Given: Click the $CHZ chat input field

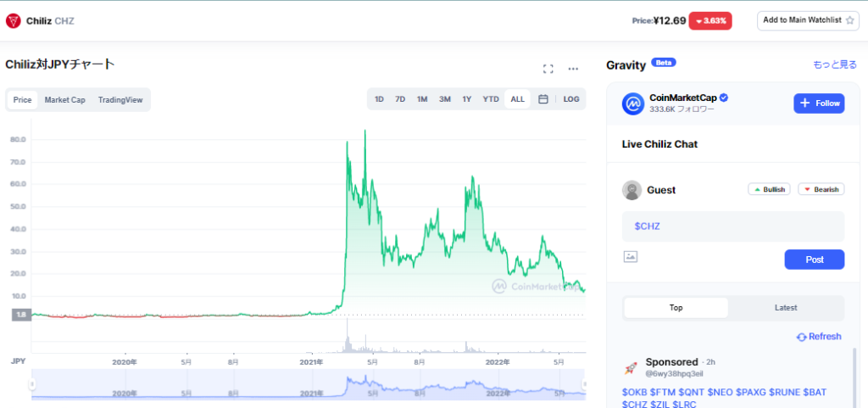Looking at the screenshot, I should [733, 226].
